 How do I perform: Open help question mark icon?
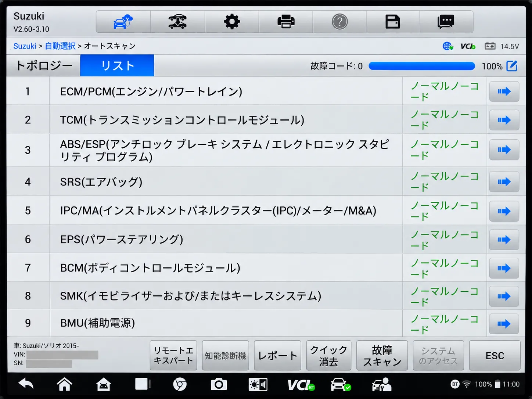[x=339, y=22]
